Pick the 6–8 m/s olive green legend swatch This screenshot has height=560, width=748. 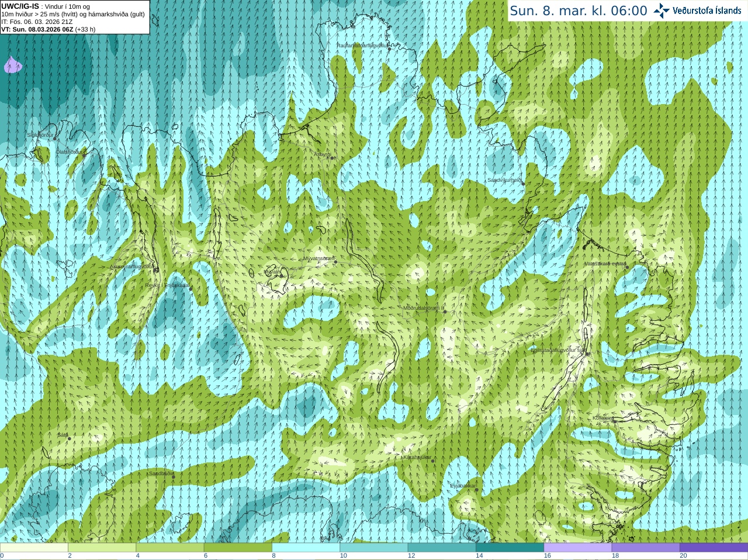pos(238,548)
